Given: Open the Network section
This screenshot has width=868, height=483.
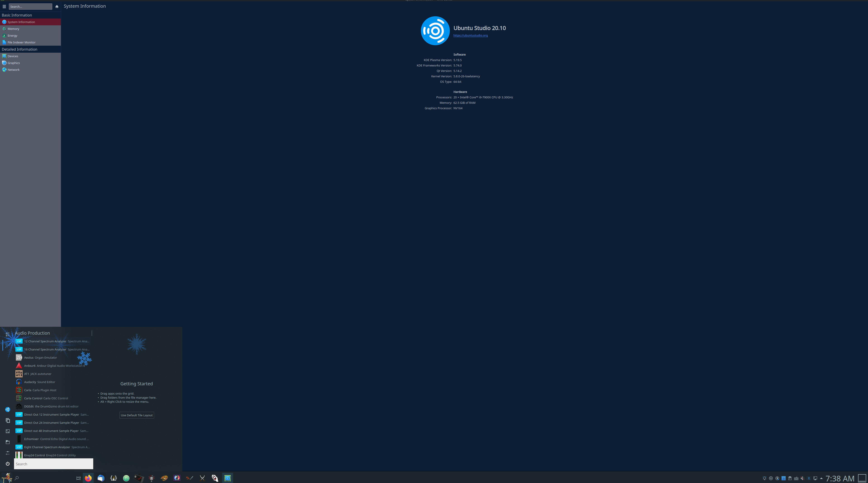Looking at the screenshot, I should (30, 70).
